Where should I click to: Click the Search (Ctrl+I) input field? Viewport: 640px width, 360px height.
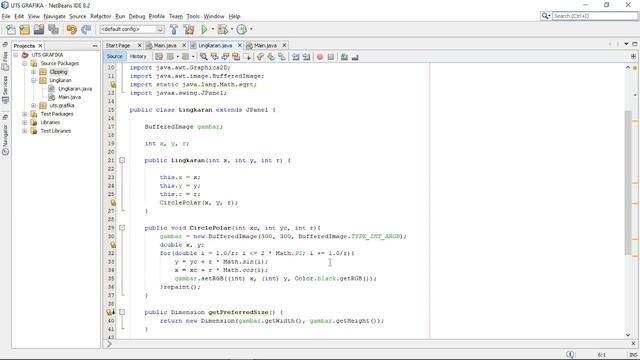595,16
